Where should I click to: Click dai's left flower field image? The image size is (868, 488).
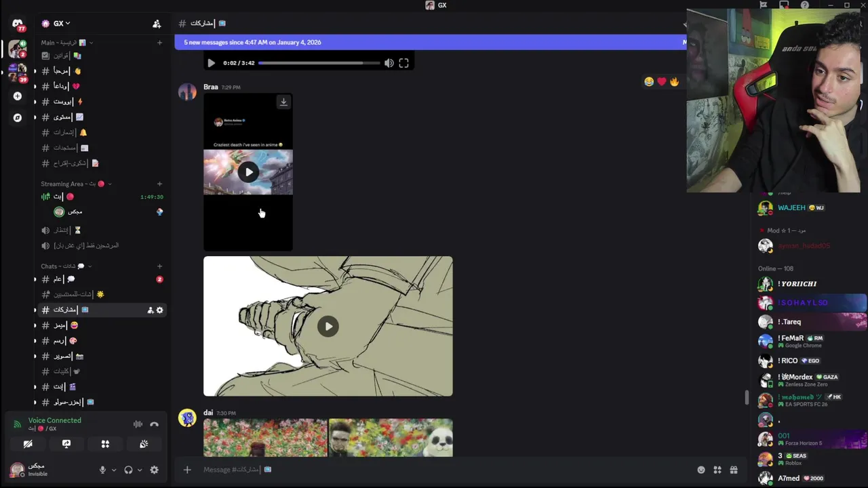(265, 438)
